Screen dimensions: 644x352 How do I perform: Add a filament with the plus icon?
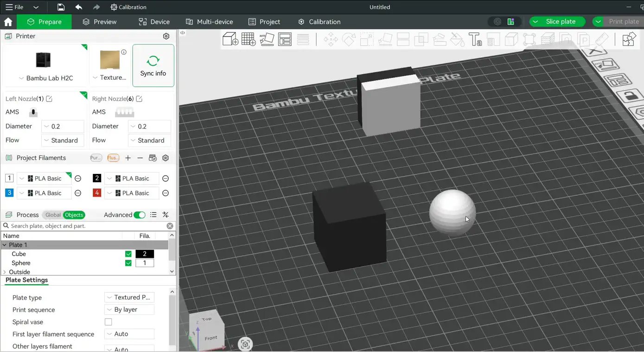pos(128,158)
